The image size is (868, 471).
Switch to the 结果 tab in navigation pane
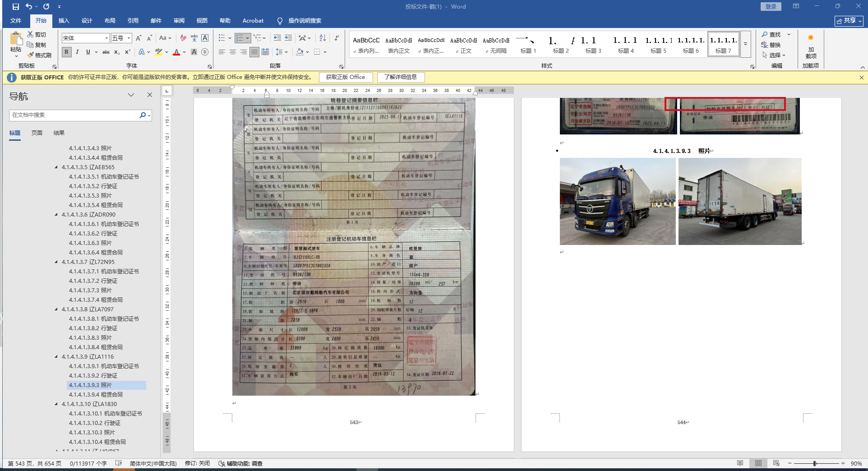pos(59,133)
